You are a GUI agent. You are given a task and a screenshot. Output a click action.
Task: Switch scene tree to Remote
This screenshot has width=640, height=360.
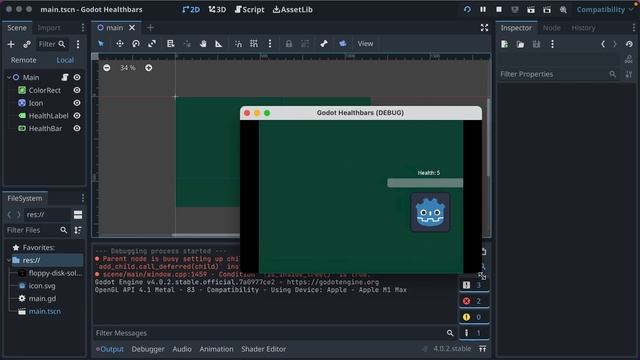pyautogui.click(x=23, y=60)
